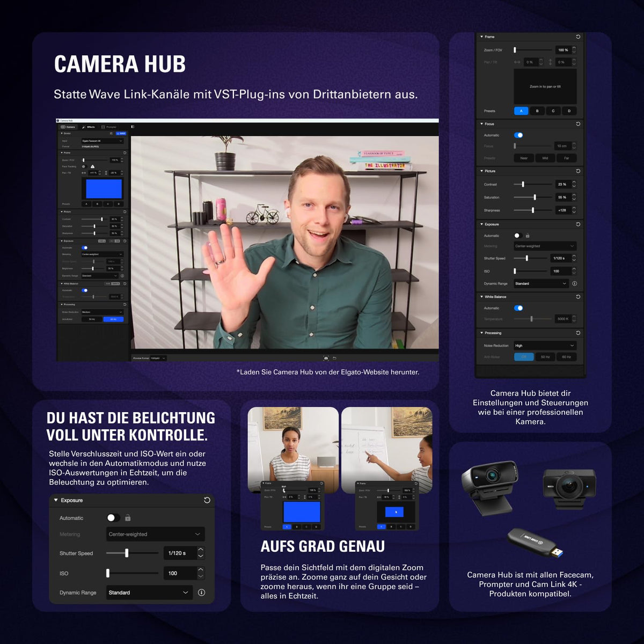Screen dimensions: 644x644
Task: Click the device list icon beside the Save button
Action: [111, 133]
